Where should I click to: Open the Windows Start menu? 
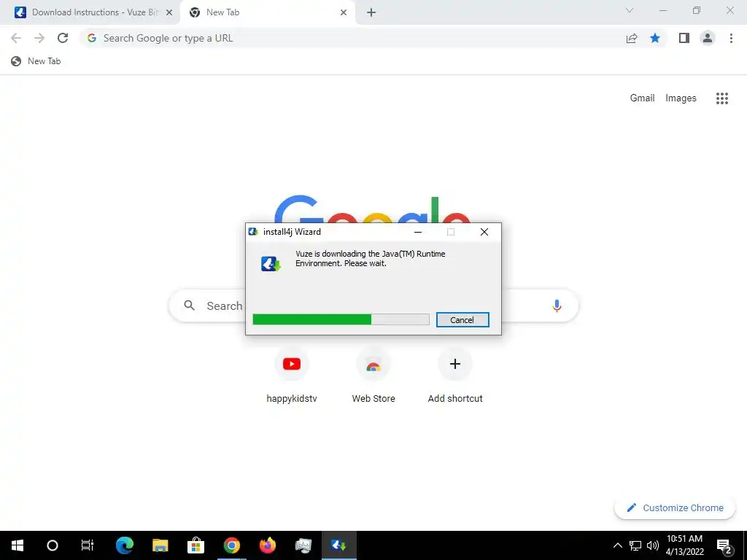[x=18, y=545]
